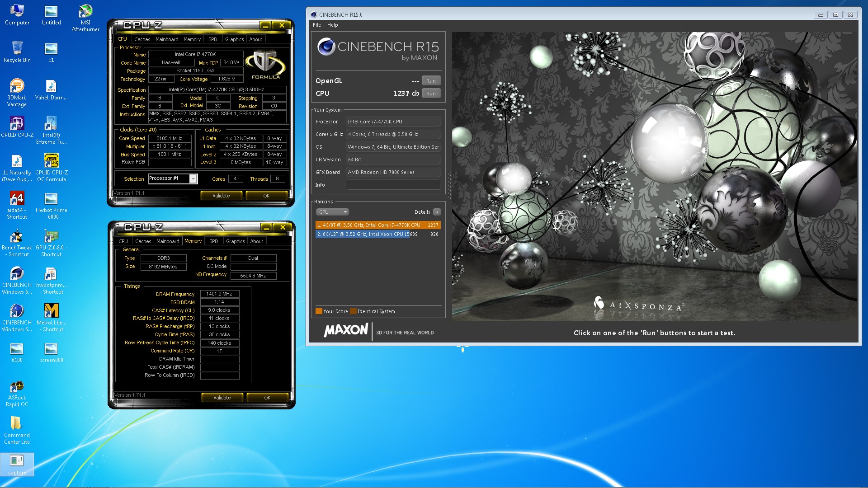868x488 pixels.
Task: Switch to SPD tab in upper CPU-Z window
Action: coord(213,39)
